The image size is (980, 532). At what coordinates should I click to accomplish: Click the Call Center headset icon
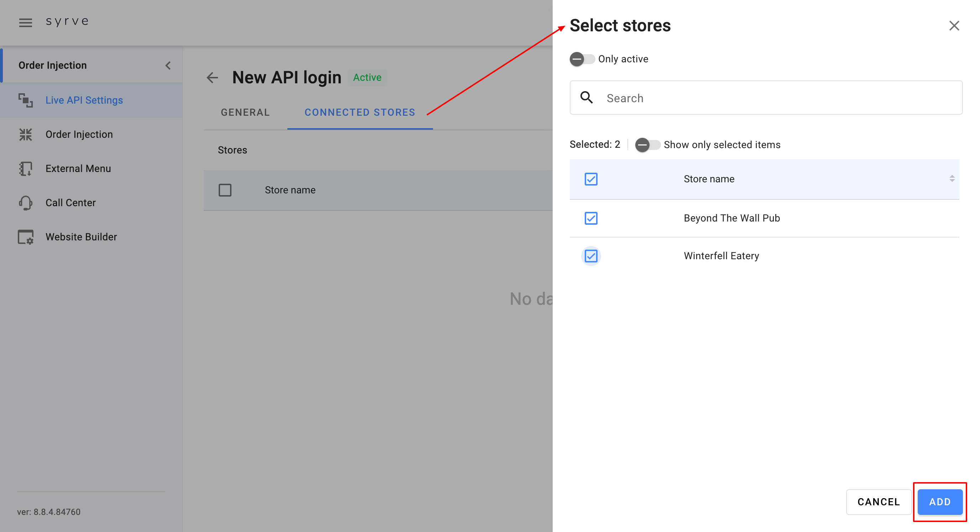[x=26, y=203]
